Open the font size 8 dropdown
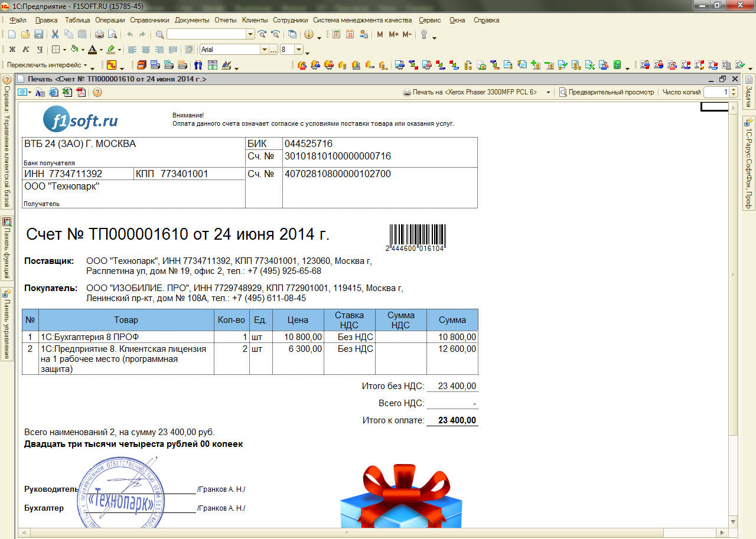Screen dimensions: 756x539 pyautogui.click(x=299, y=50)
